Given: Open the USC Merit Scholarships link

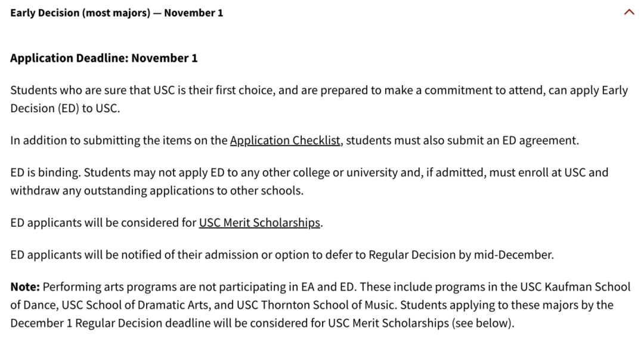Looking at the screenshot, I should [259, 223].
